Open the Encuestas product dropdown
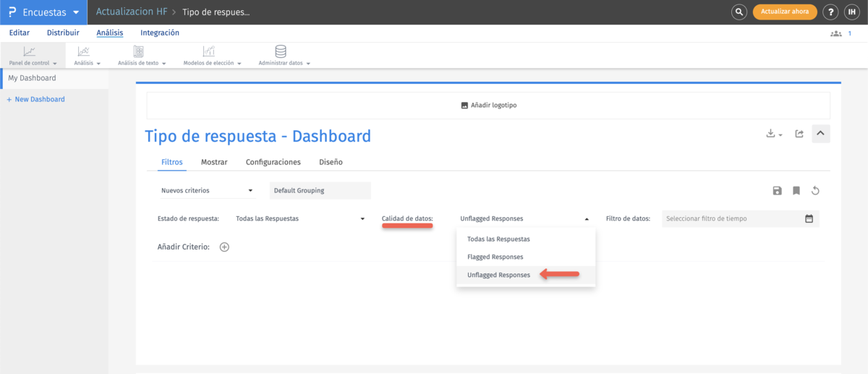Screen dimensions: 868x374 (x=43, y=12)
